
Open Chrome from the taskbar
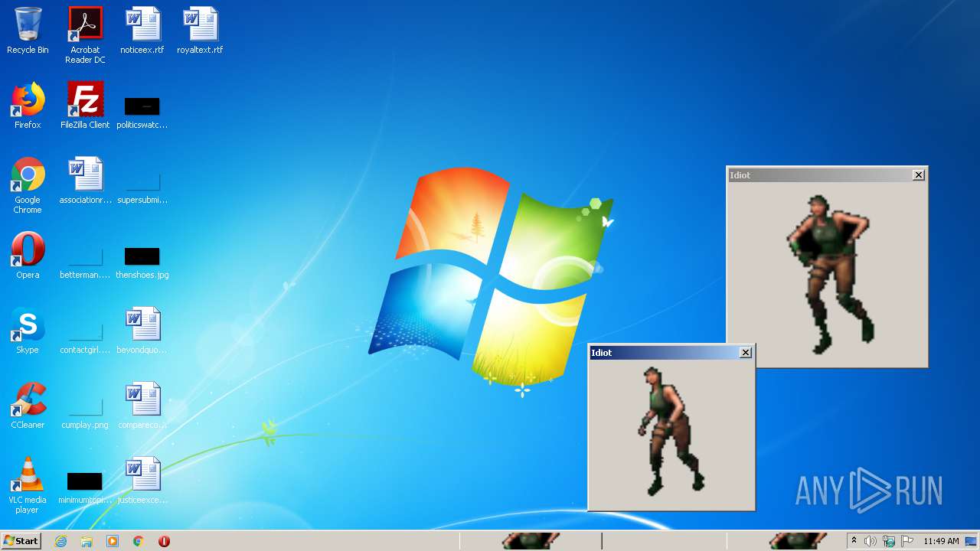(x=138, y=541)
